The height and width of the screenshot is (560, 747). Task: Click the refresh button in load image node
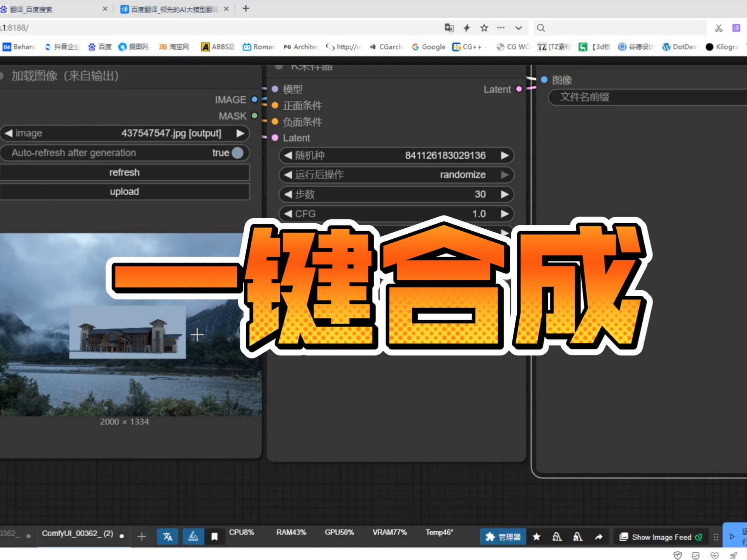124,172
